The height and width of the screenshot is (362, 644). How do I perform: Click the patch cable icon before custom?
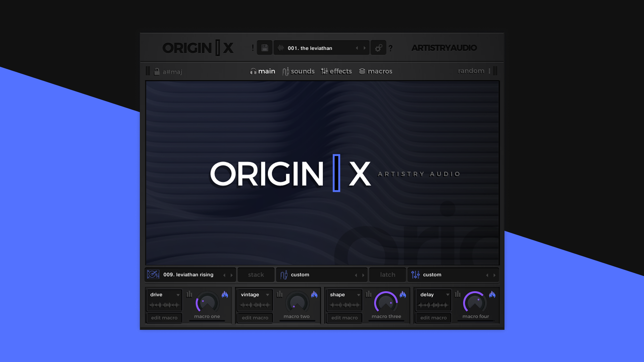point(284,275)
